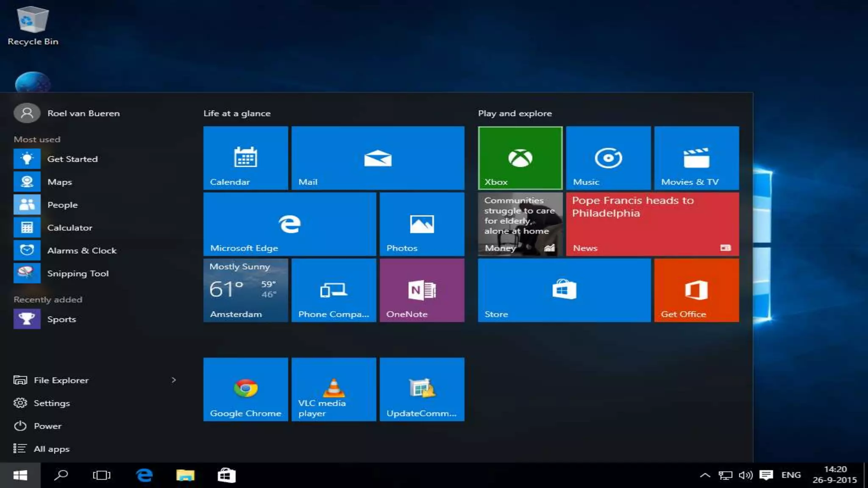This screenshot has width=868, height=488.
Task: Open the Movies & TV tile
Action: (696, 158)
